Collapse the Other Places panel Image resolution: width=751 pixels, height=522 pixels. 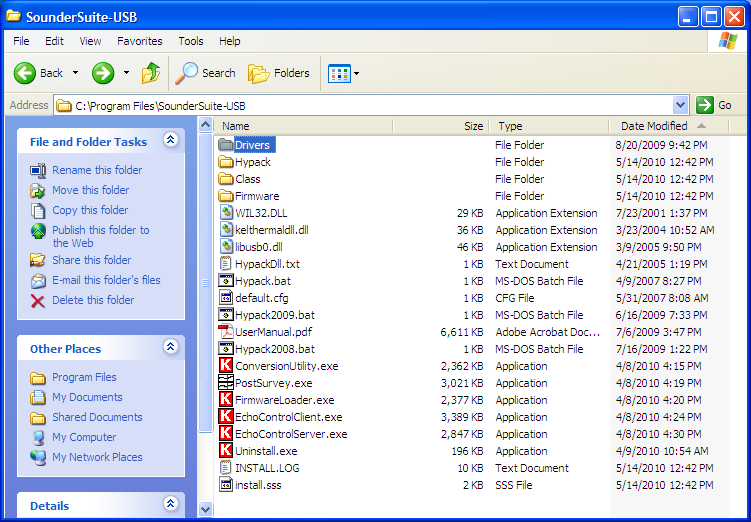tap(170, 348)
